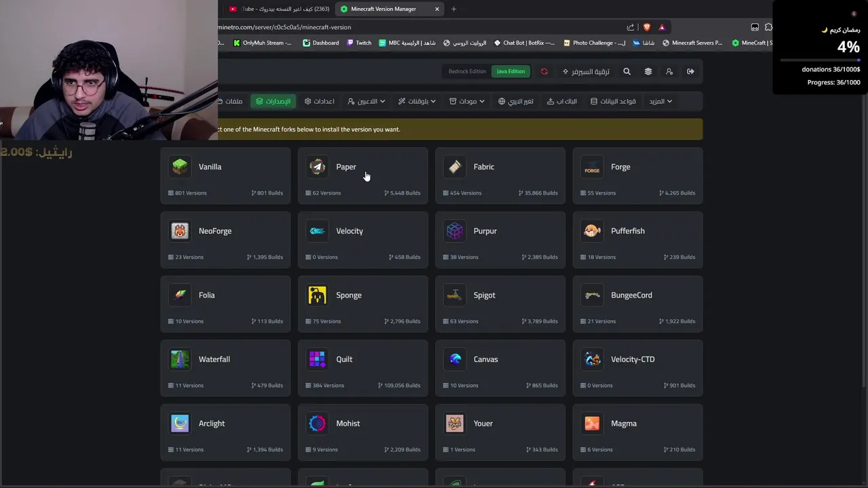The width and height of the screenshot is (868, 488).
Task: Open the Vanilla fork card icon
Action: 180,167
